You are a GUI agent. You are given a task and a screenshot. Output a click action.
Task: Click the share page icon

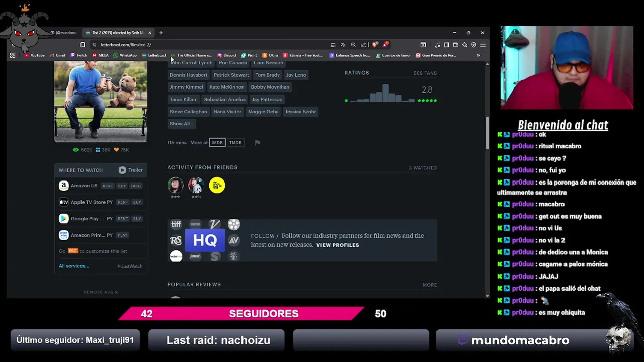coord(364,45)
